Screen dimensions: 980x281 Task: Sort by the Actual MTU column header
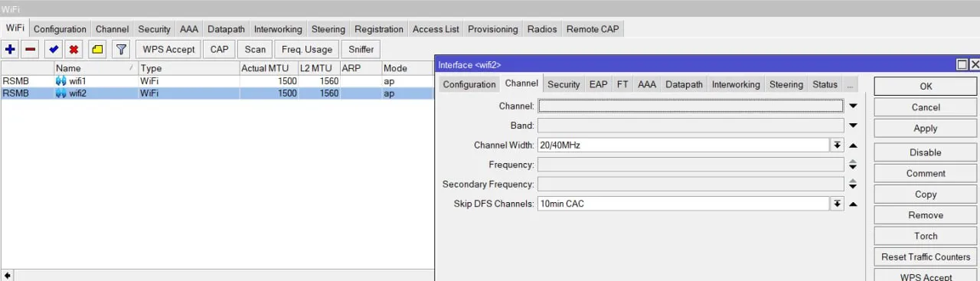[268, 68]
